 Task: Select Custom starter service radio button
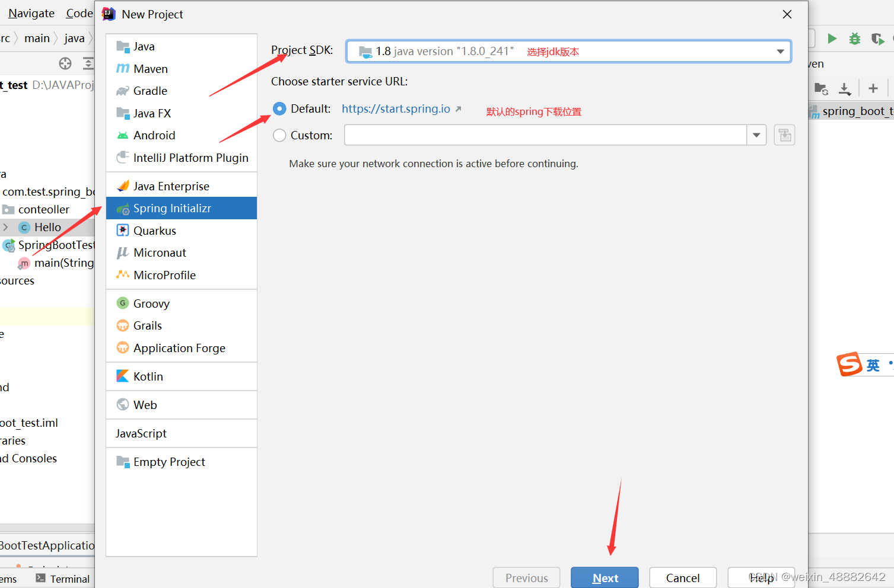coord(279,135)
